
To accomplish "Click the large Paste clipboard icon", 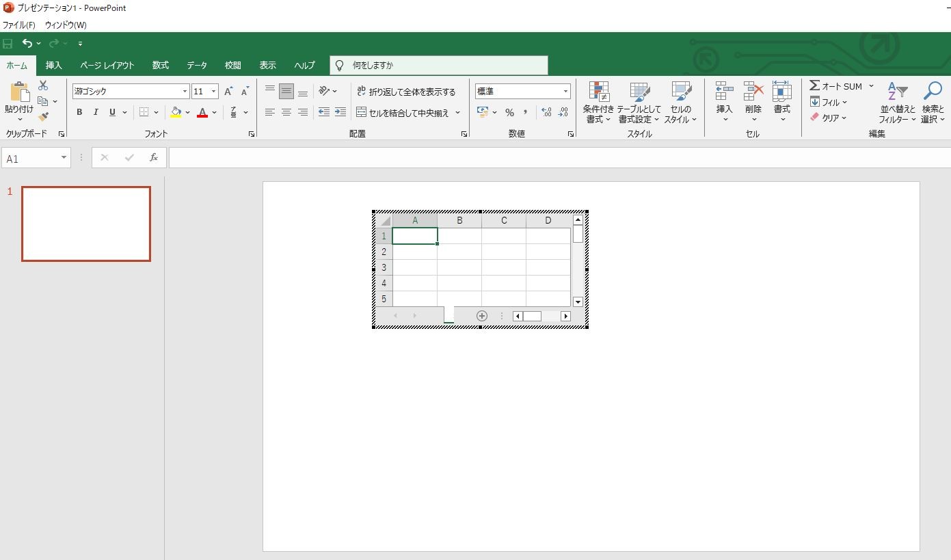I will [x=19, y=92].
